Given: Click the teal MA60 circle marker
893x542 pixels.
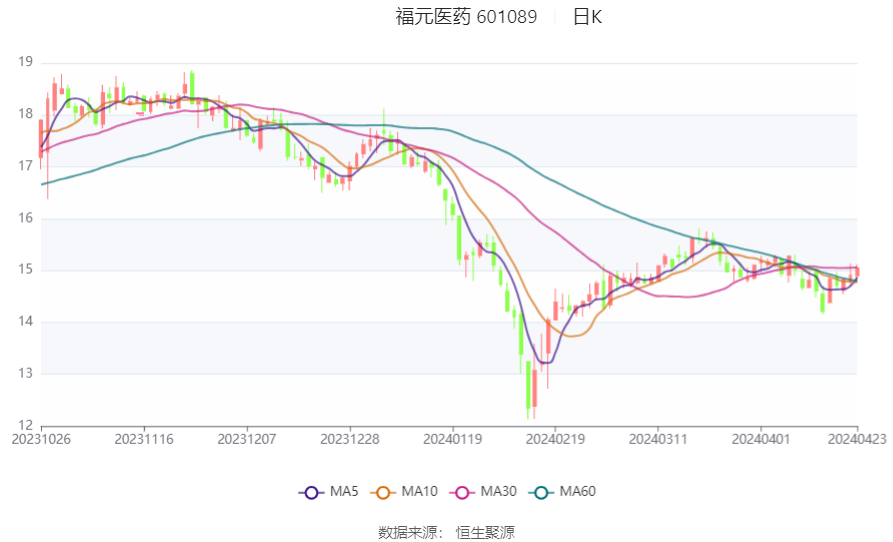Looking at the screenshot, I should tap(540, 492).
